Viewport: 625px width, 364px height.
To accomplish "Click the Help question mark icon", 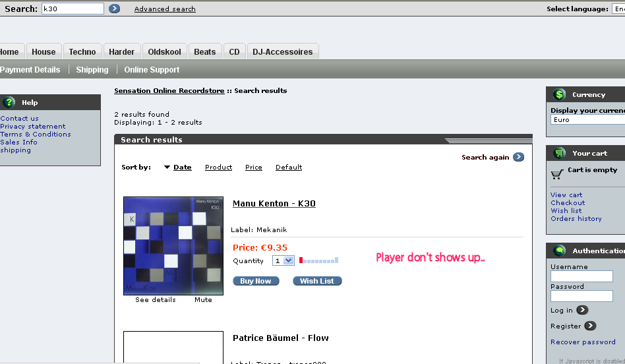I will (9, 102).
